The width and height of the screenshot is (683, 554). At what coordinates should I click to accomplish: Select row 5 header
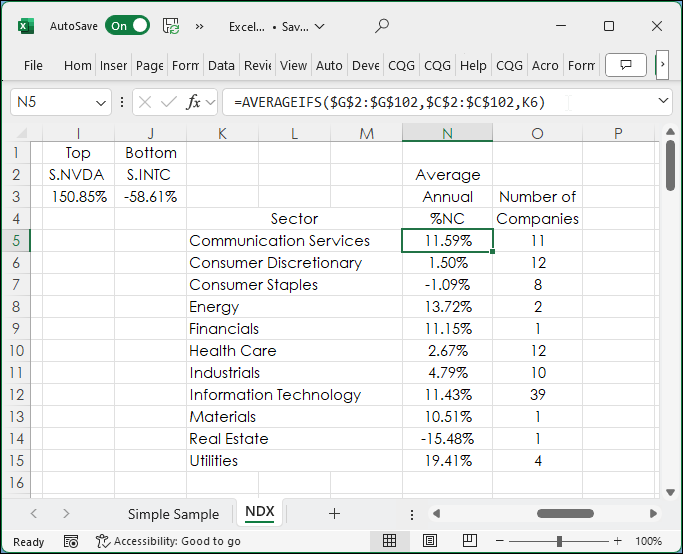point(16,240)
